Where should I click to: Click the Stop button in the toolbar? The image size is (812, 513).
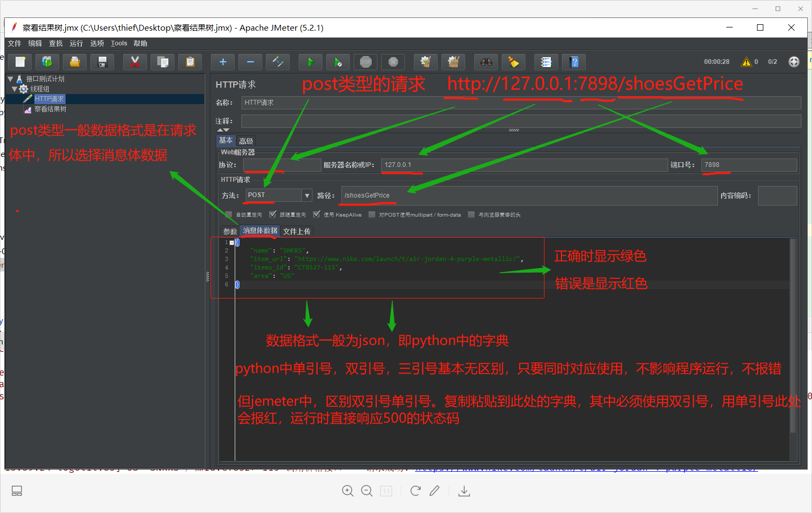(x=365, y=62)
